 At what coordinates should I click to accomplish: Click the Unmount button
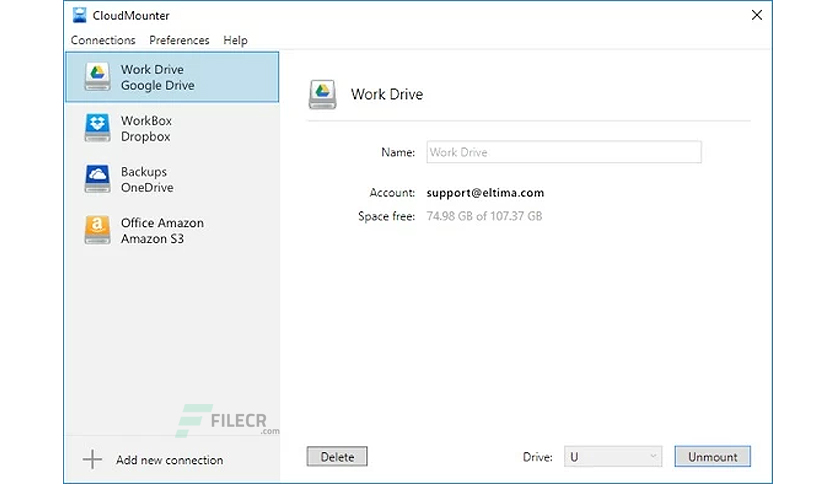712,457
